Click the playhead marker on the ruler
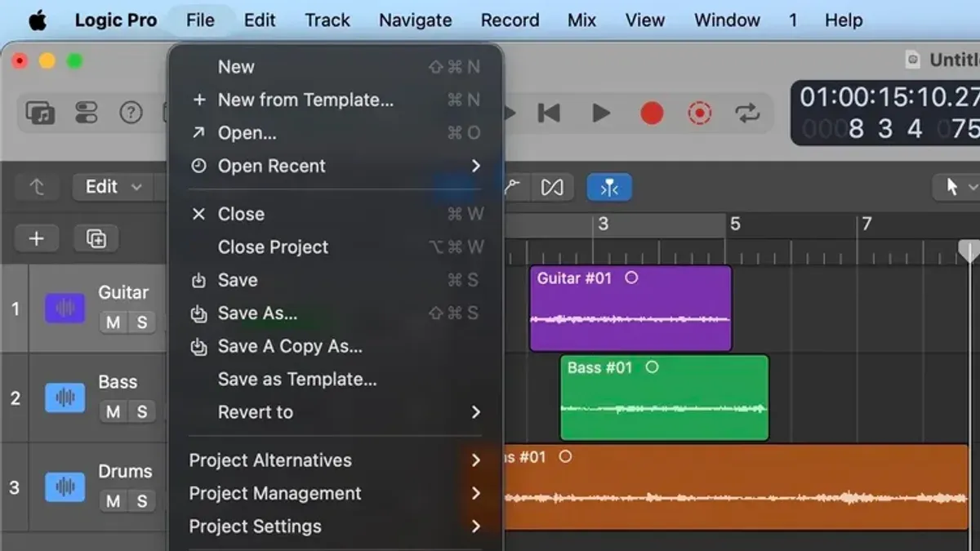Viewport: 980px width, 551px height. pos(969,251)
